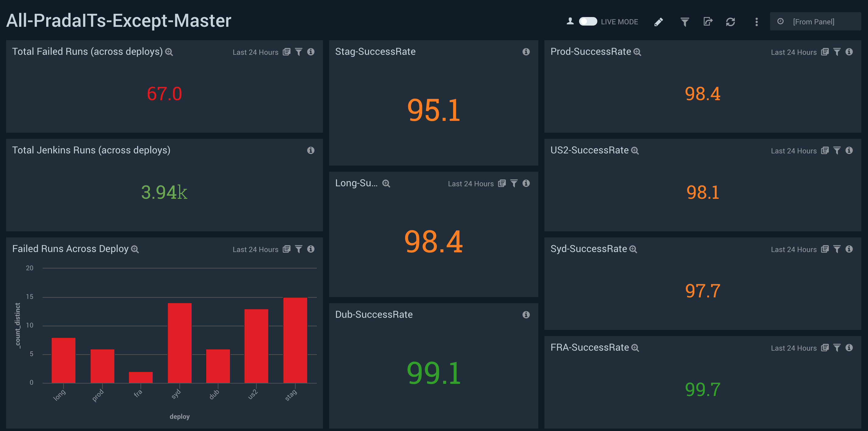The width and height of the screenshot is (868, 431).
Task: Filter the US2-SuccessRate panel
Action: pyautogui.click(x=837, y=150)
